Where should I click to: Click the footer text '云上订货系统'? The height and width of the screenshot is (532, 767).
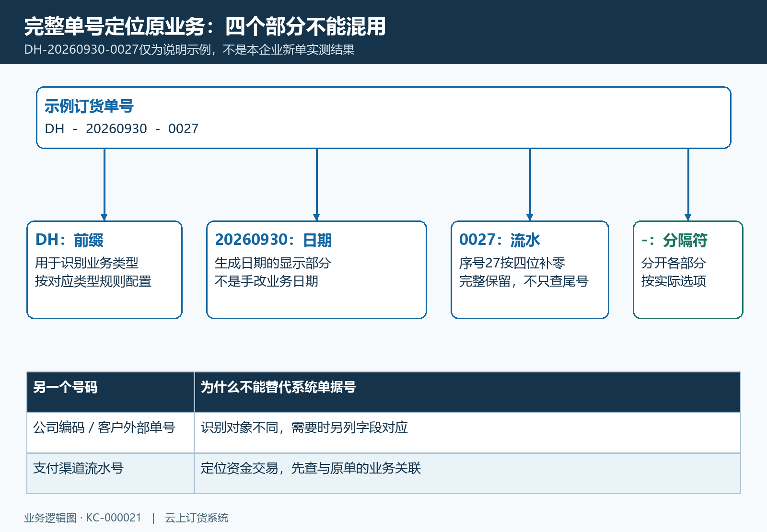(197, 518)
